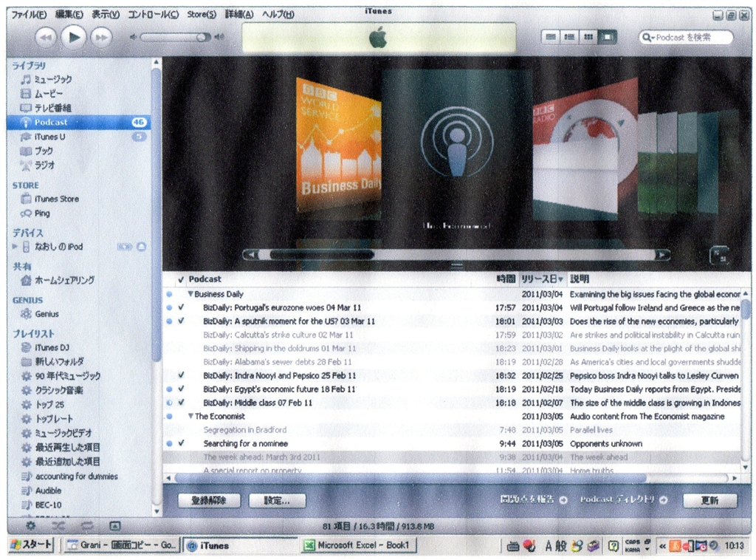Switch to Microsoft Excel Book1 taskbar item
This screenshot has height=560, width=756.
(357, 545)
